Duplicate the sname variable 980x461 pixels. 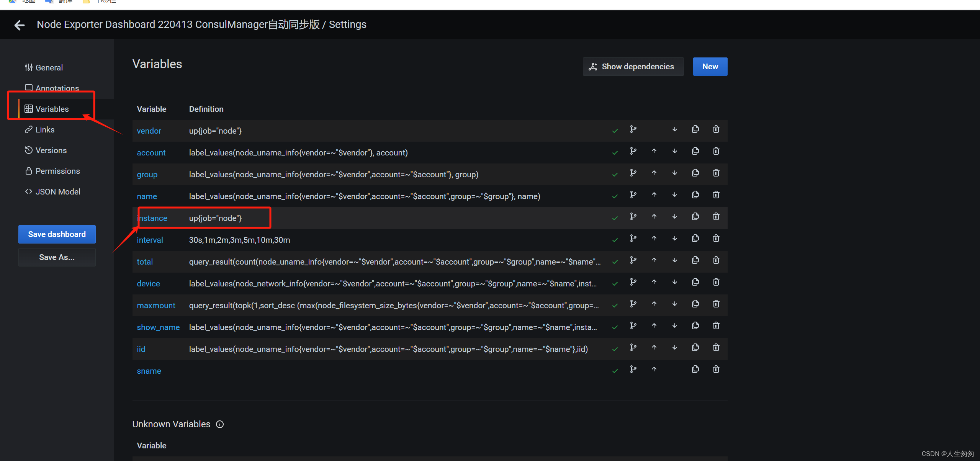[695, 369]
